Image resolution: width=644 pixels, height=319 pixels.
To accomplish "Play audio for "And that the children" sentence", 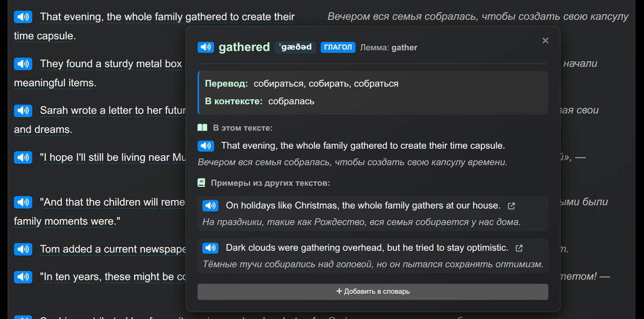I will tap(22, 202).
